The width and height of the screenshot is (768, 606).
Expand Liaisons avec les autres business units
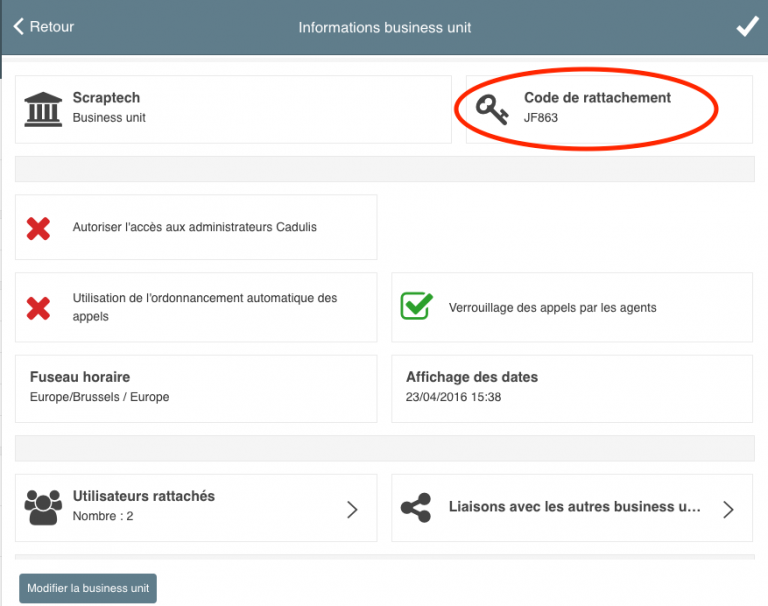tap(728, 509)
